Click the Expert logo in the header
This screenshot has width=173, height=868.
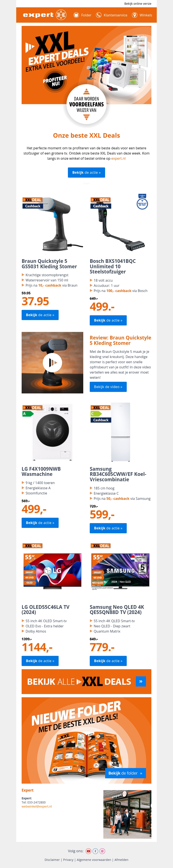tap(45, 15)
